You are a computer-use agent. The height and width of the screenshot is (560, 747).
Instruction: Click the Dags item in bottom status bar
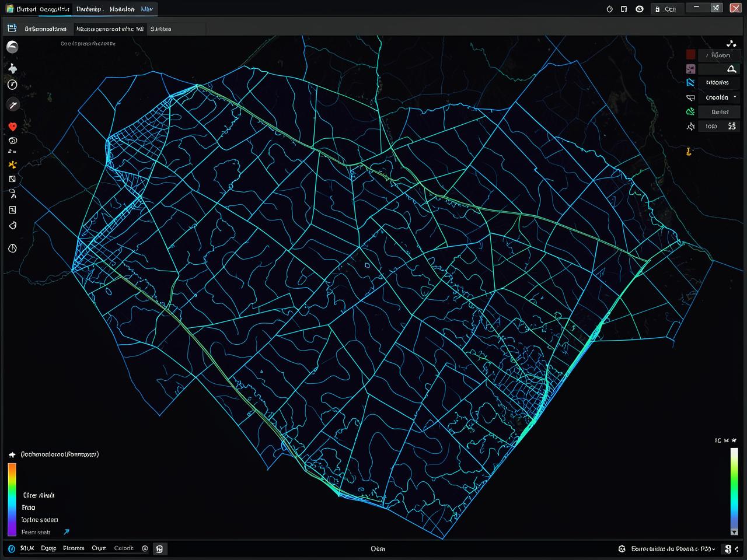click(x=48, y=548)
